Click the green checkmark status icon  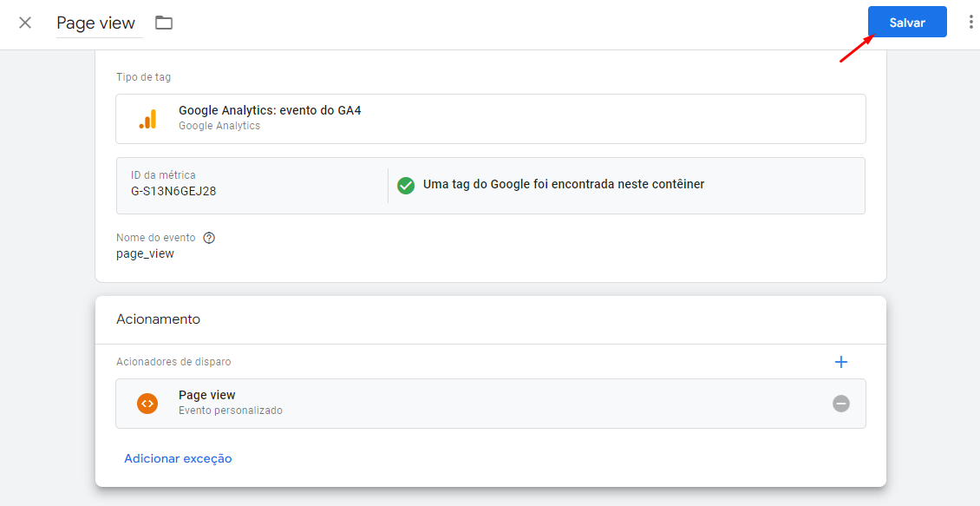point(406,185)
